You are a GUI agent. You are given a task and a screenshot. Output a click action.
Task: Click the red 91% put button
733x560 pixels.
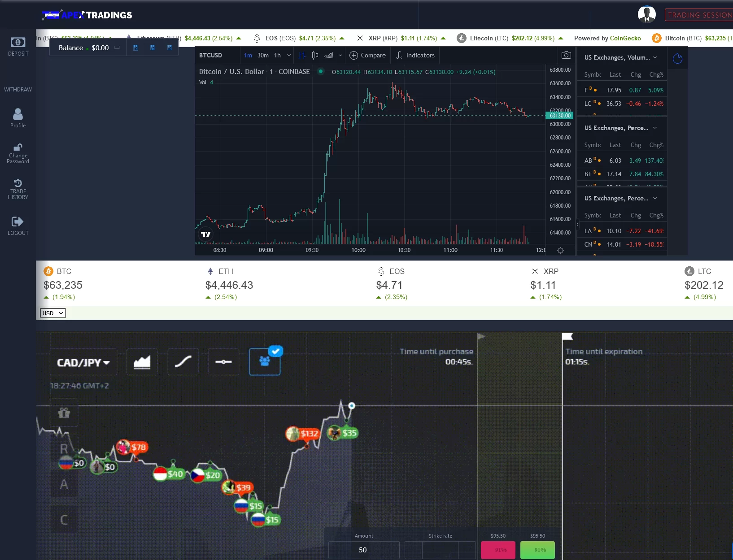[498, 550]
